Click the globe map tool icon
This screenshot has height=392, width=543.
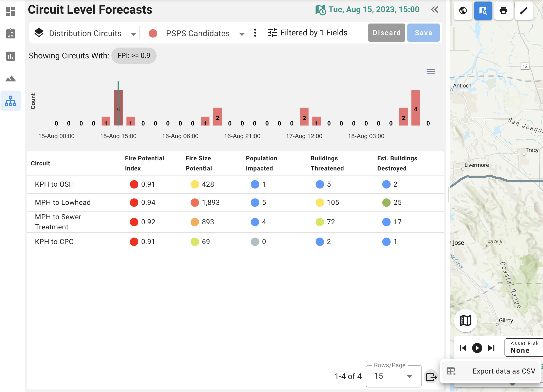(x=463, y=11)
